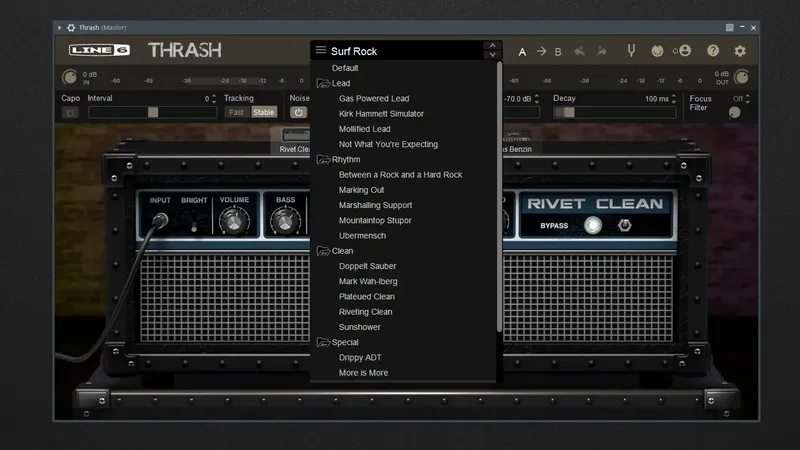The height and width of the screenshot is (450, 800).
Task: Collapse the Clean preset folder
Action: pos(323,251)
